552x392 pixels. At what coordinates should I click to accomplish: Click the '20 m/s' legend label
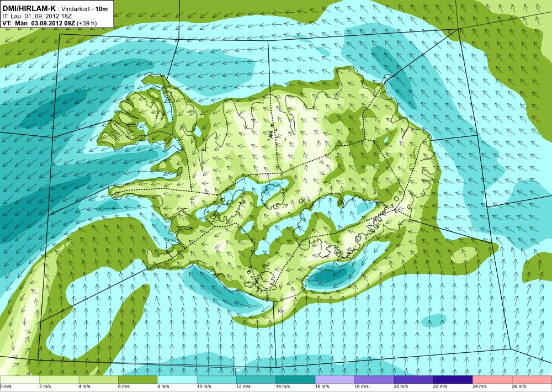(x=401, y=386)
